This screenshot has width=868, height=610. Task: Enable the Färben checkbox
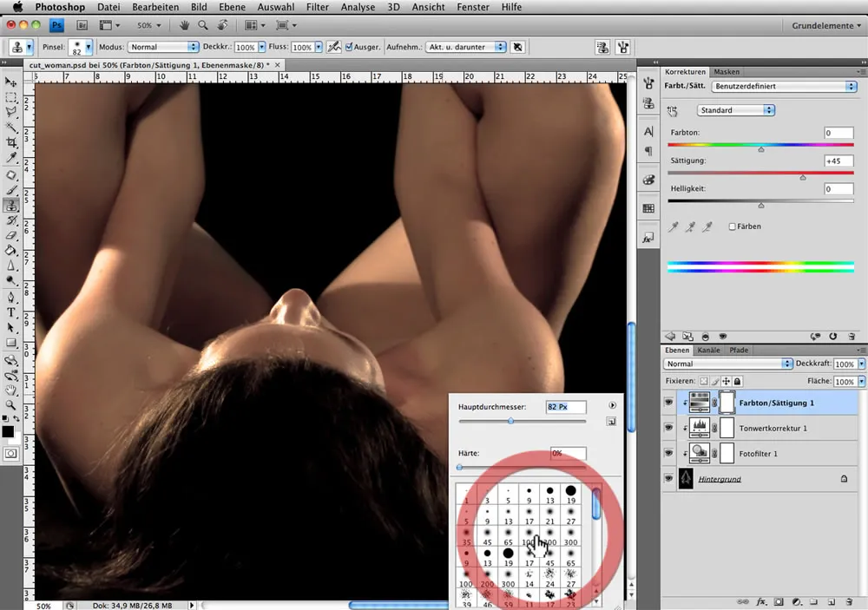point(733,226)
